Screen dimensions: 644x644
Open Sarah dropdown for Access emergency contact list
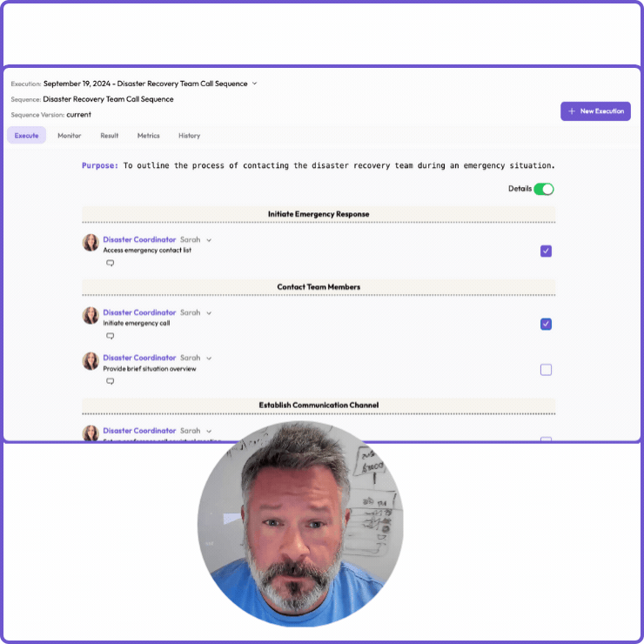coord(209,240)
